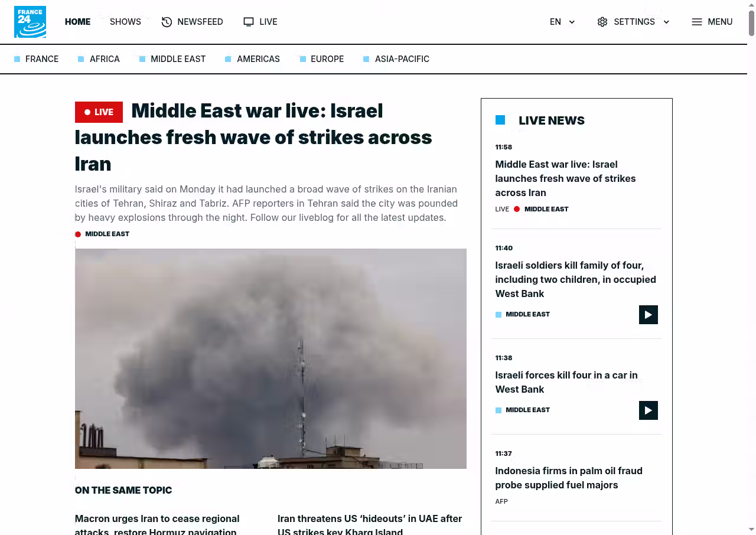Viewport: 756px width, 535px height.
Task: Open the Iran threatens US 'hideouts' article
Action: pos(370,524)
